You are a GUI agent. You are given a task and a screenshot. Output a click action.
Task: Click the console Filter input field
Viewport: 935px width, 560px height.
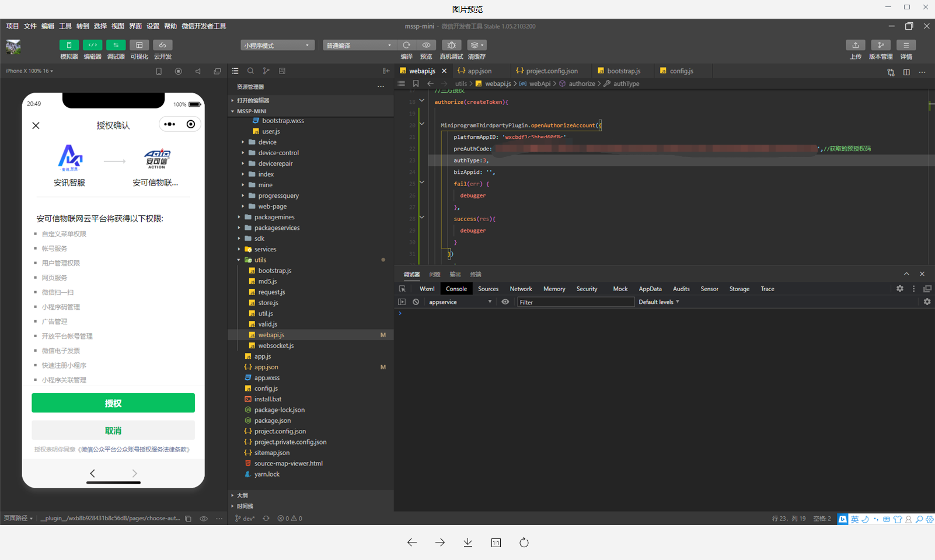[575, 302]
